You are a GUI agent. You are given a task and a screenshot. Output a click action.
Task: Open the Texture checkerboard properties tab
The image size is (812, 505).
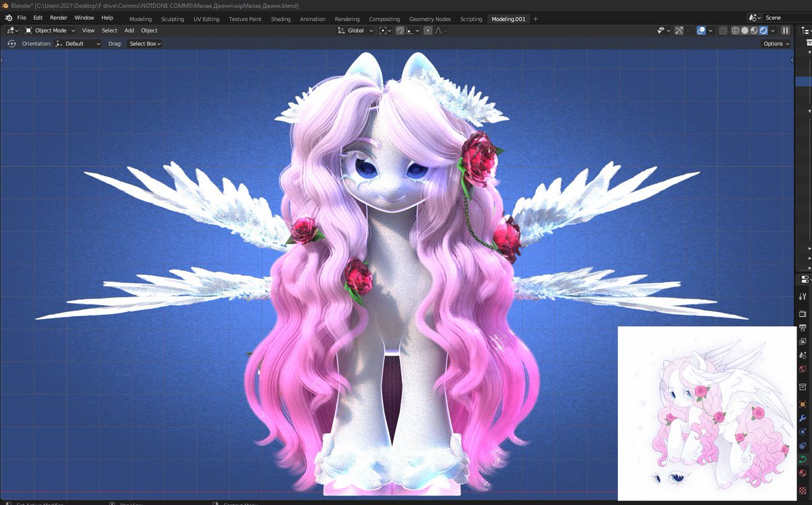click(x=803, y=491)
